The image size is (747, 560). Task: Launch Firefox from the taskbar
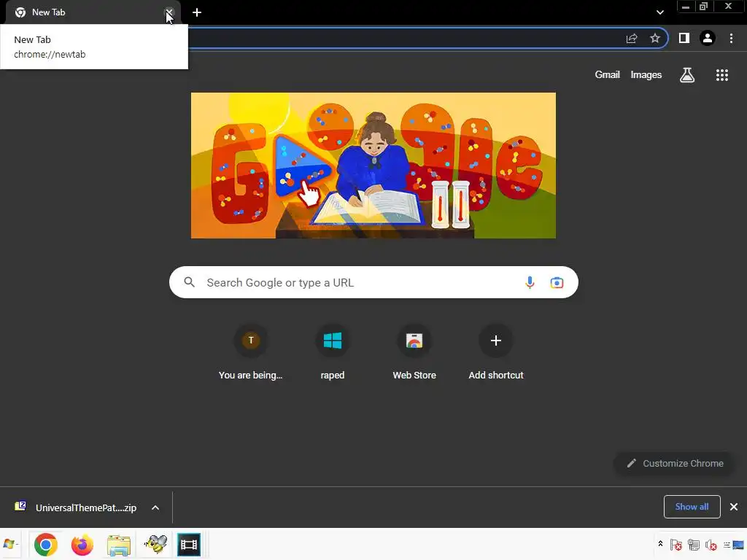(82, 544)
